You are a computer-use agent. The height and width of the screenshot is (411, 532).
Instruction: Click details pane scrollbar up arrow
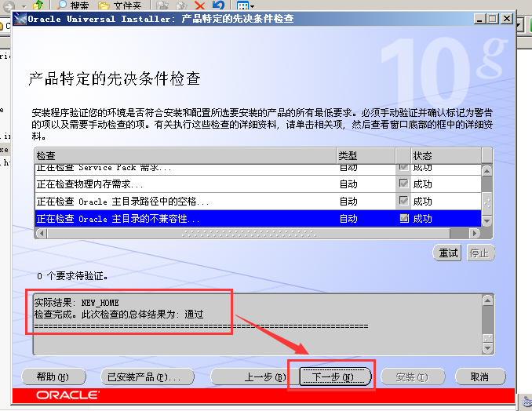coord(487,300)
